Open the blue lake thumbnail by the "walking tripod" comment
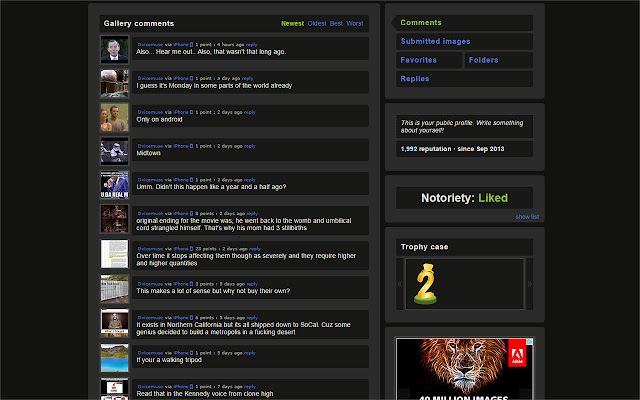Viewport: 640px width, 400px height. point(114,357)
